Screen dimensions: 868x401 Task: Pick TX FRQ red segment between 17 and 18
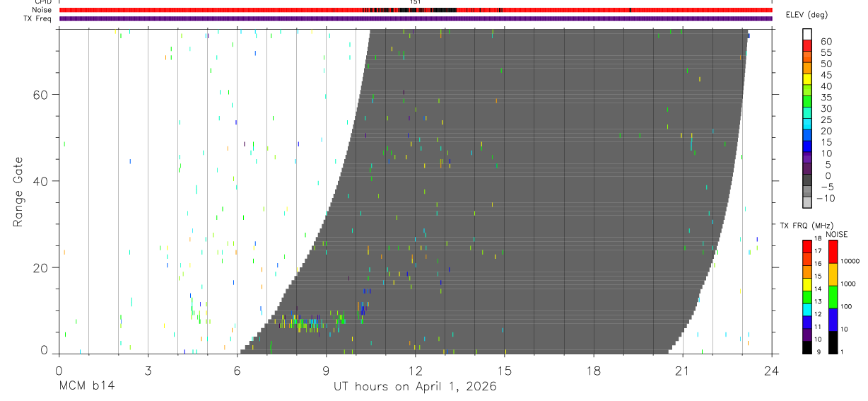click(x=807, y=246)
